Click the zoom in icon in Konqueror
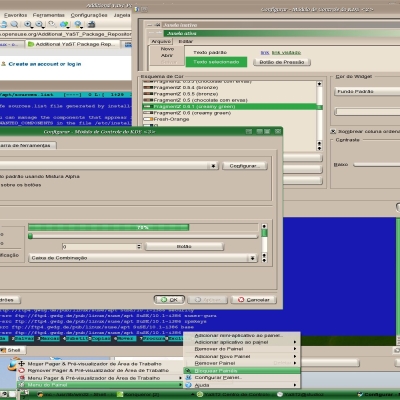This screenshot has width=400, height=400. click(x=28, y=24)
